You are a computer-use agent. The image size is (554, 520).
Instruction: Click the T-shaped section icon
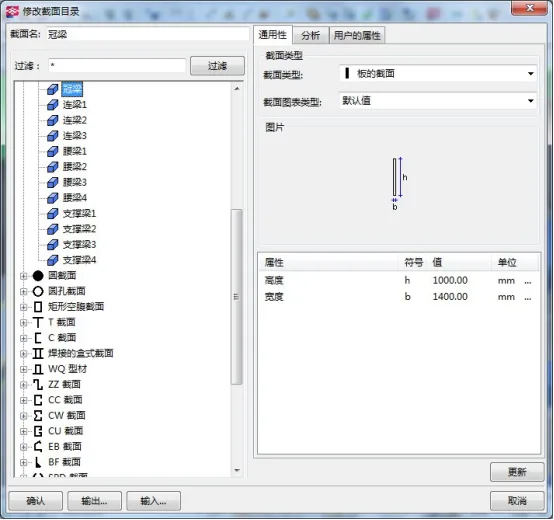(38, 323)
